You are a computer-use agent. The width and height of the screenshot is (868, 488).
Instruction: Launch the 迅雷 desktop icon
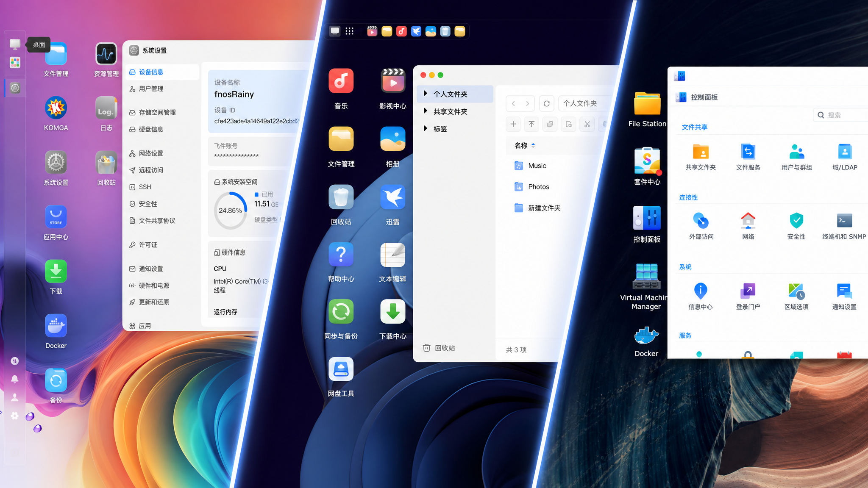tap(393, 197)
